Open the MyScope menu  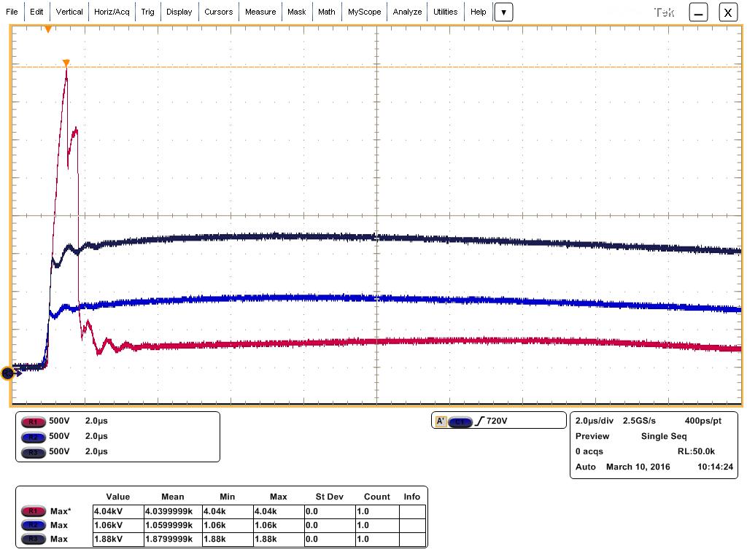tap(364, 12)
